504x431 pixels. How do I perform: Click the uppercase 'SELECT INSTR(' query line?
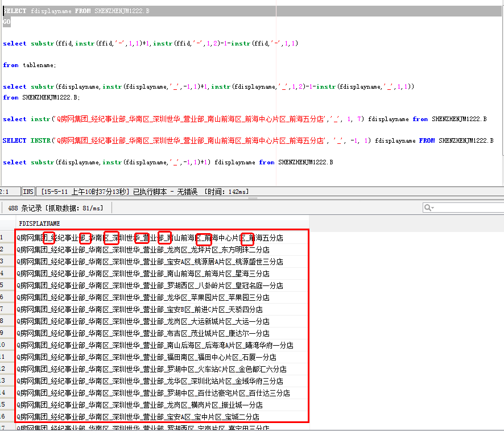pyautogui.click(x=248, y=141)
